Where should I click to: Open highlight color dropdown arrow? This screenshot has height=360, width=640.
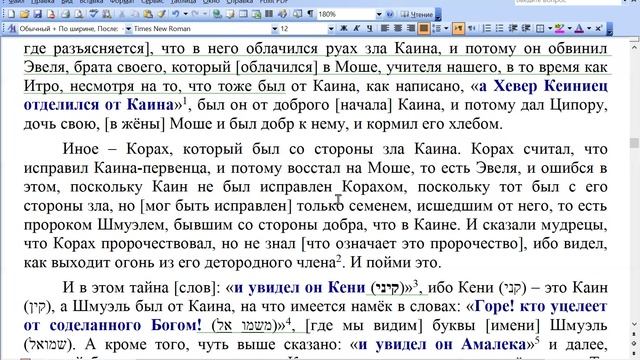[x=569, y=28]
